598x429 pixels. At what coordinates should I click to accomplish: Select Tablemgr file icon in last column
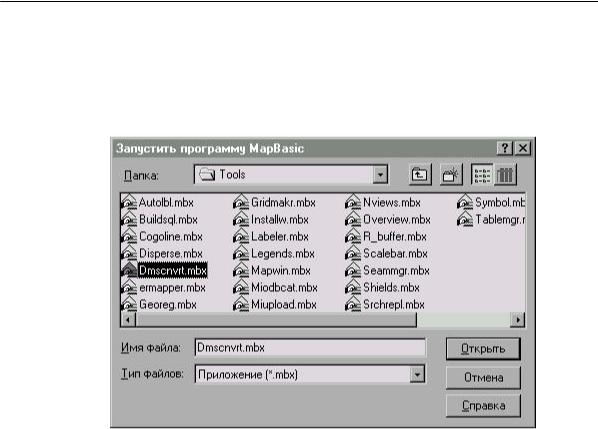tap(465, 219)
